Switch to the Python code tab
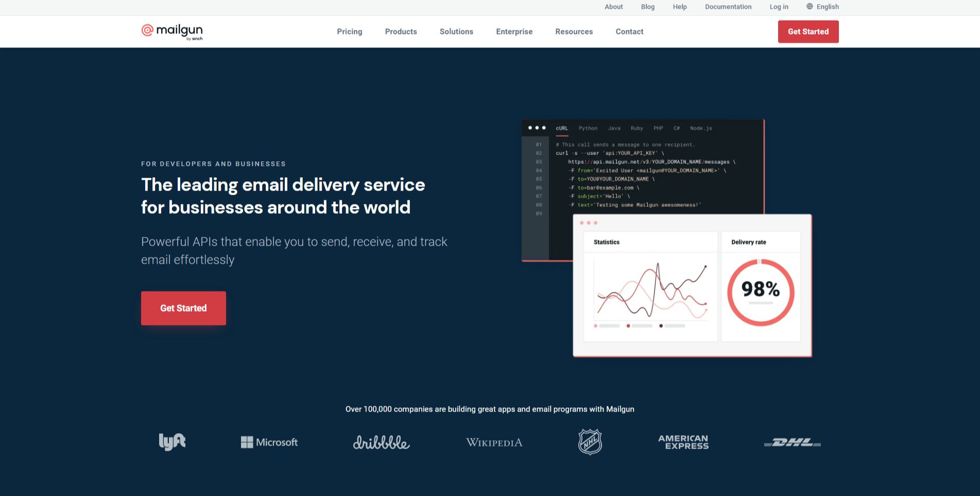 [x=588, y=128]
